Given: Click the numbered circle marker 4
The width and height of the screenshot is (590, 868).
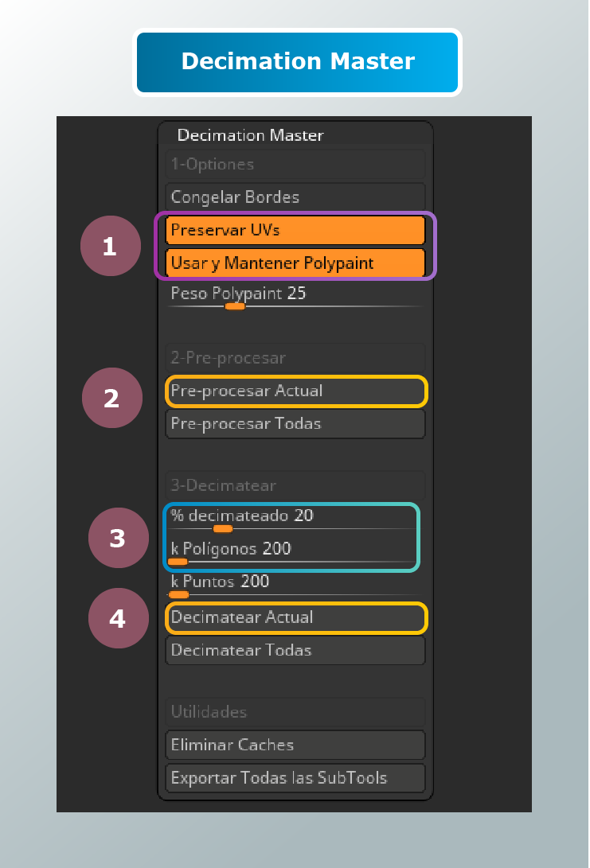Looking at the screenshot, I should [x=118, y=618].
